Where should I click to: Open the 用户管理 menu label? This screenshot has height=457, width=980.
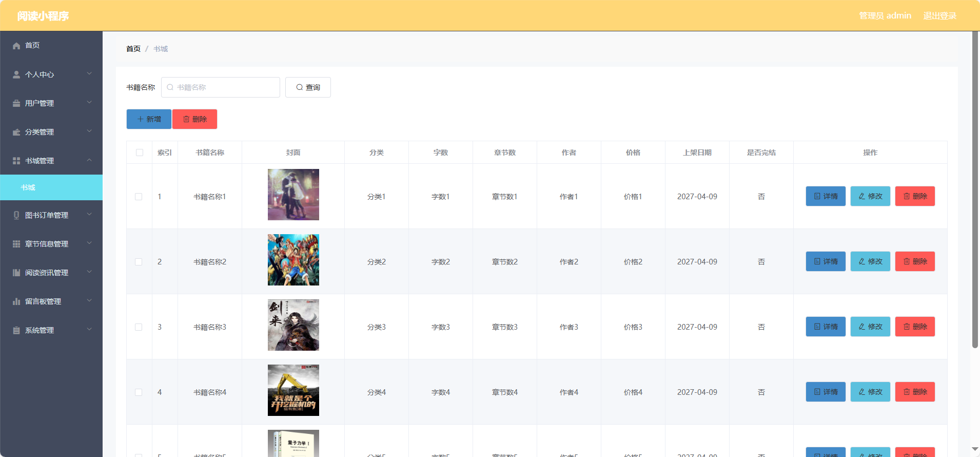(x=40, y=103)
